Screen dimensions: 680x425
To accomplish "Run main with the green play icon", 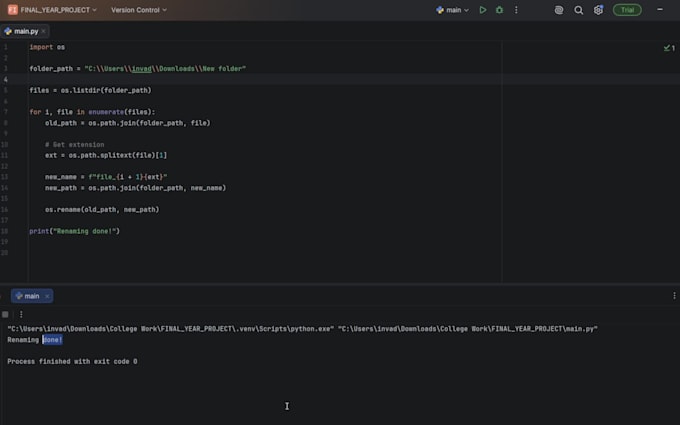I will point(483,10).
